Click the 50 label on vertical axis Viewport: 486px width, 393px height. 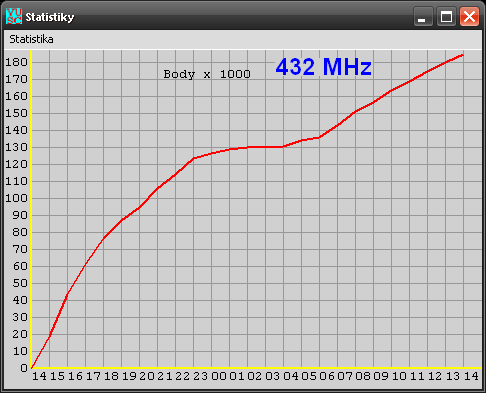20,283
